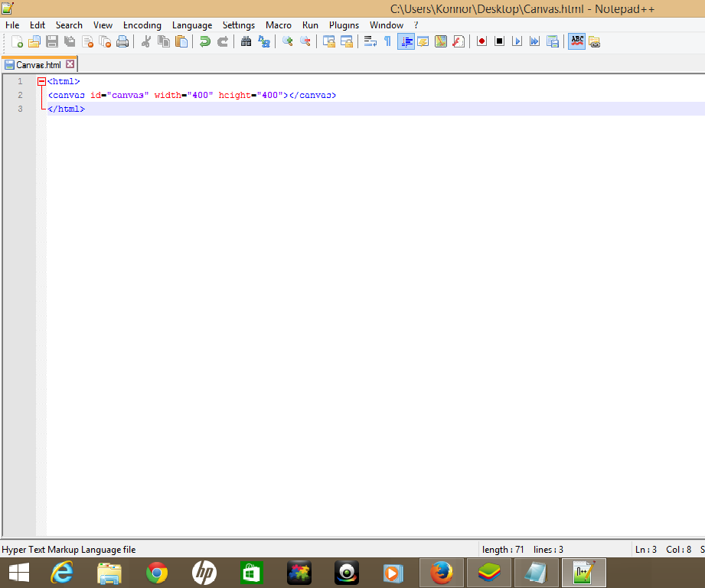
Task: Open the User Defined Language dialog icon
Action: coord(423,42)
